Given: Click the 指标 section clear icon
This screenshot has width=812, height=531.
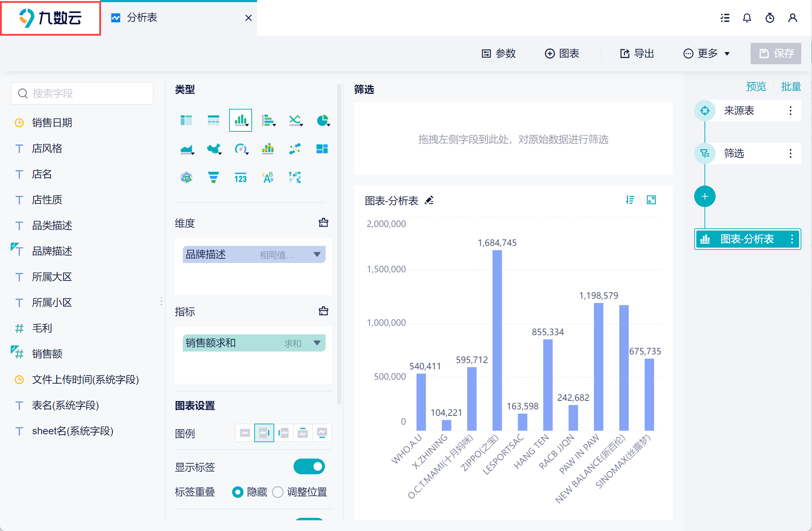Looking at the screenshot, I should [x=324, y=311].
